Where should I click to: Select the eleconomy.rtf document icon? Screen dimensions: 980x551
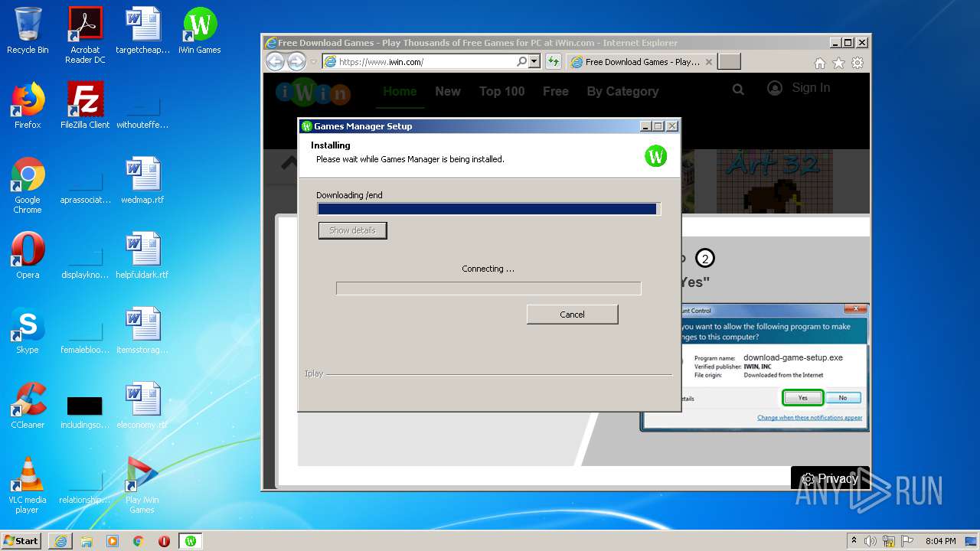point(142,406)
